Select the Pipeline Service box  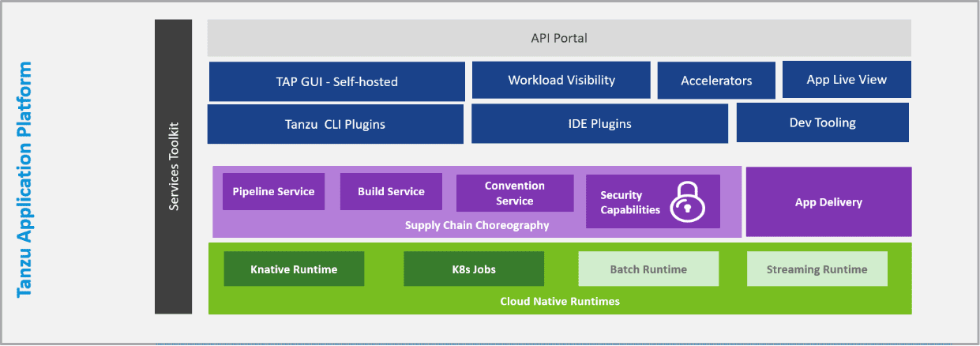(273, 191)
